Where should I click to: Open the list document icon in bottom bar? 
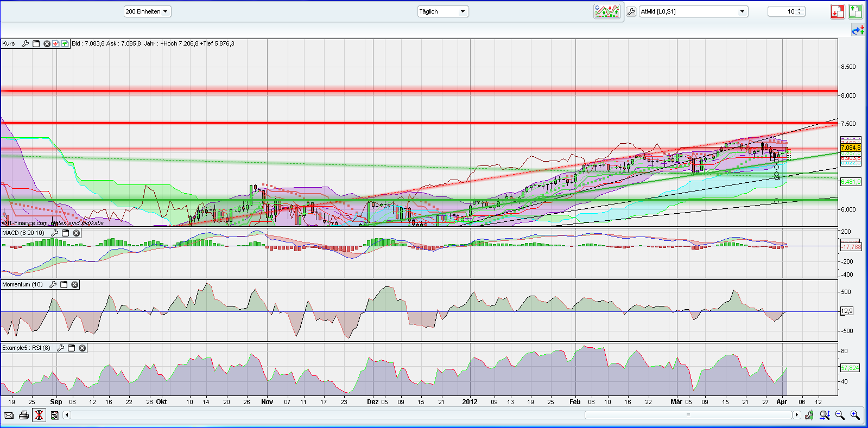(x=55, y=416)
